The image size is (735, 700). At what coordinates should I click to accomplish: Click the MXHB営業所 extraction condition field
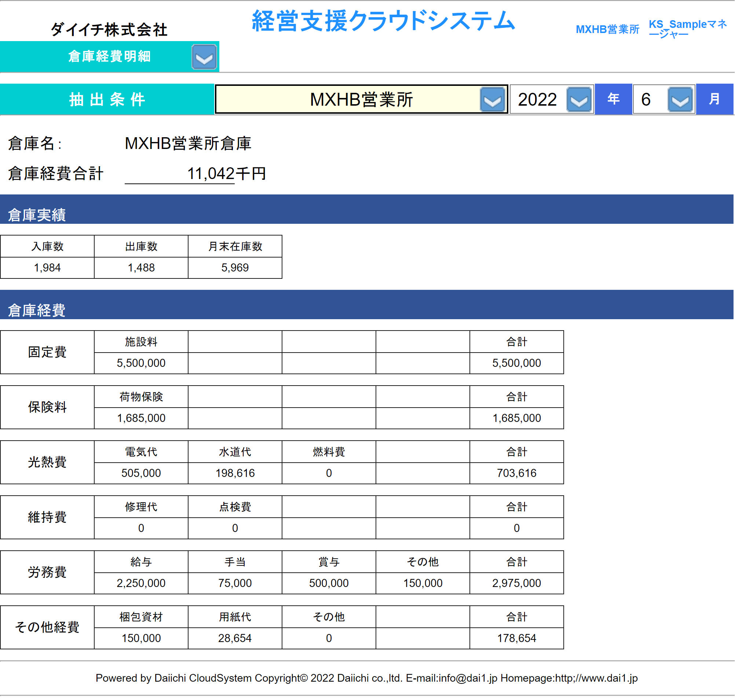[361, 99]
